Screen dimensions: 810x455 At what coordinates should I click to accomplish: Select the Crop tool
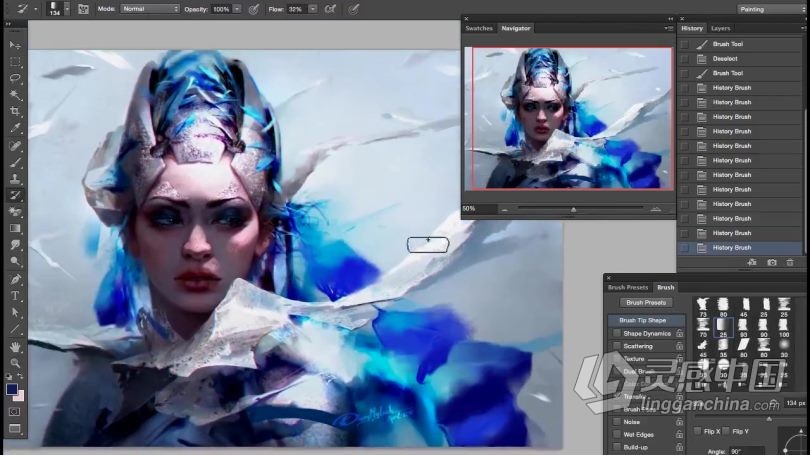pyautogui.click(x=15, y=112)
